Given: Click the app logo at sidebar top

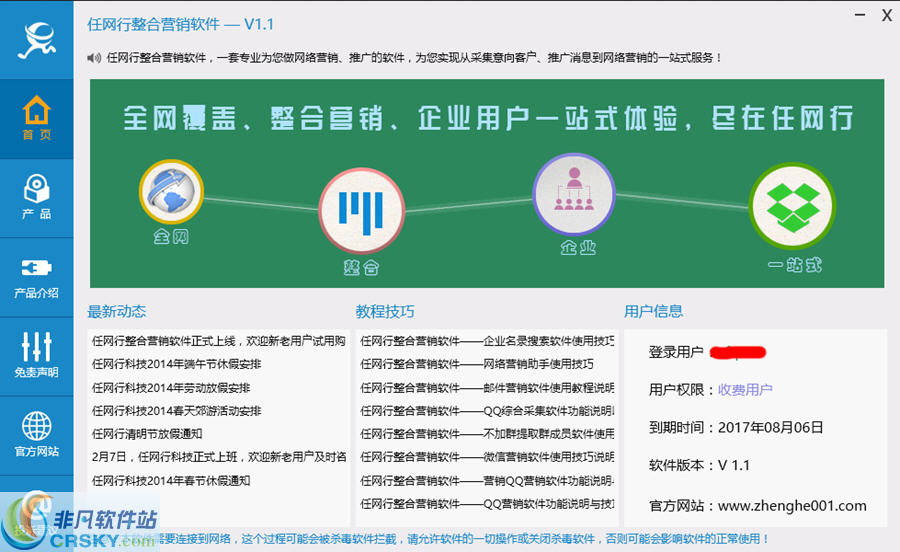Looking at the screenshot, I should tap(37, 40).
